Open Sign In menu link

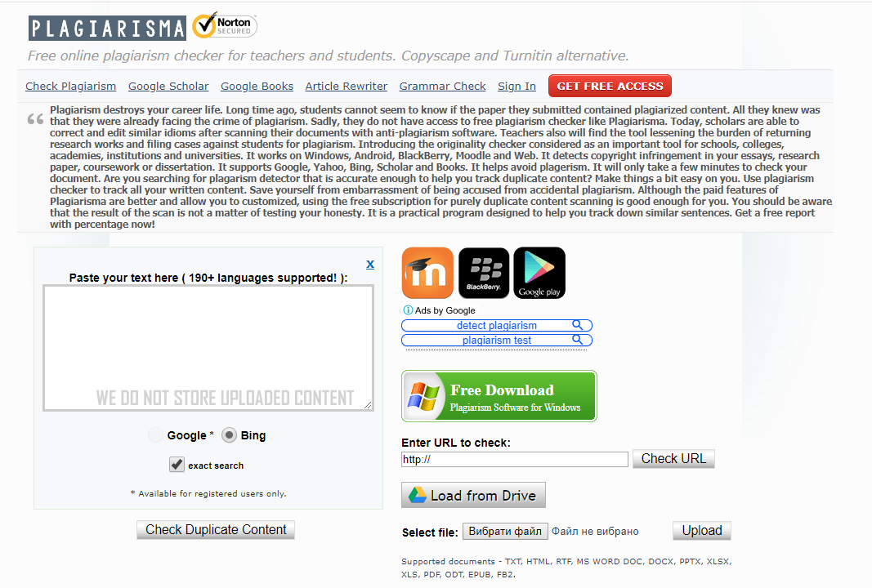[516, 86]
